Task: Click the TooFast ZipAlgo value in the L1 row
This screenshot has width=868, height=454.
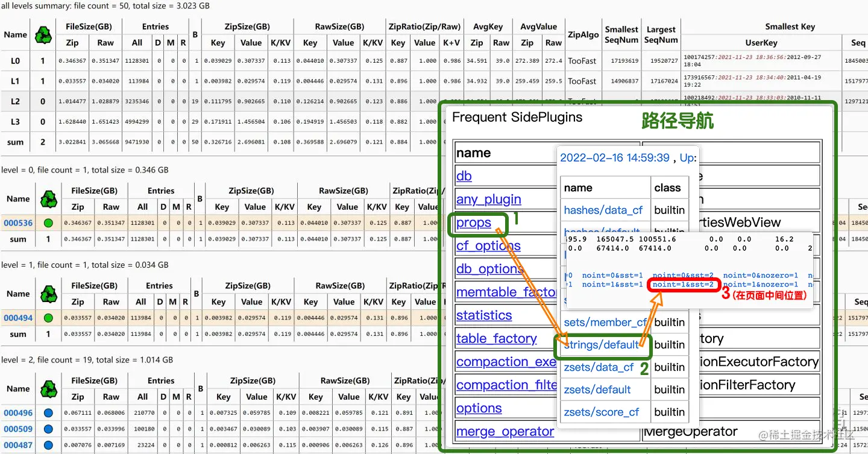Action: tap(582, 81)
